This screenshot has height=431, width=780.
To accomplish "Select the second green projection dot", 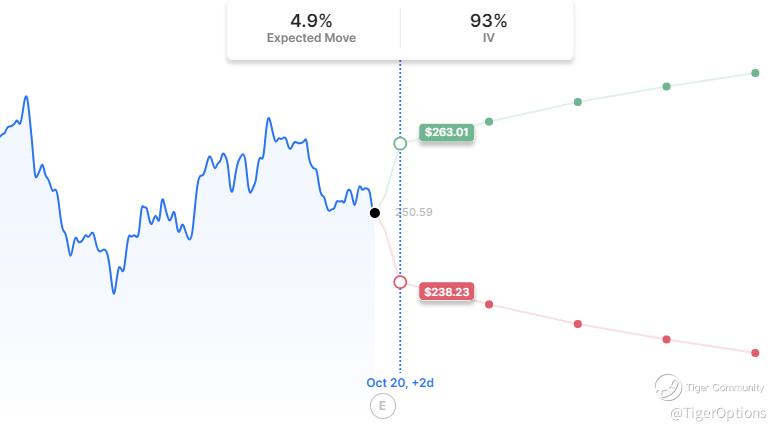I will (x=578, y=102).
